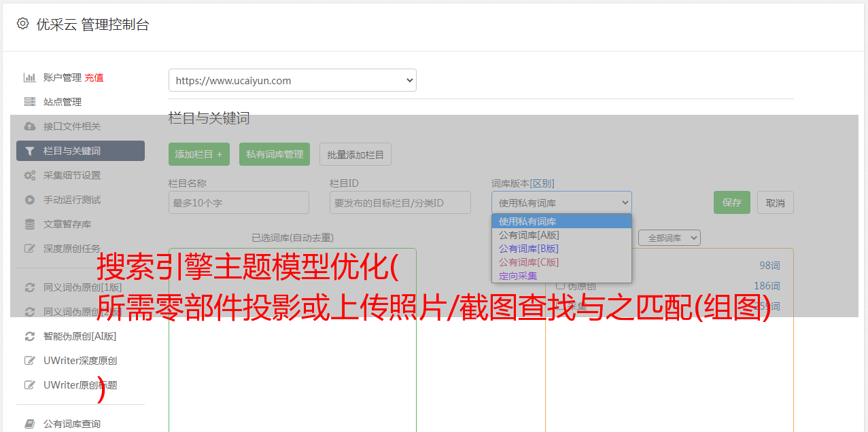
Task: Click the book icon for 公有词库查询
Action: [x=30, y=424]
